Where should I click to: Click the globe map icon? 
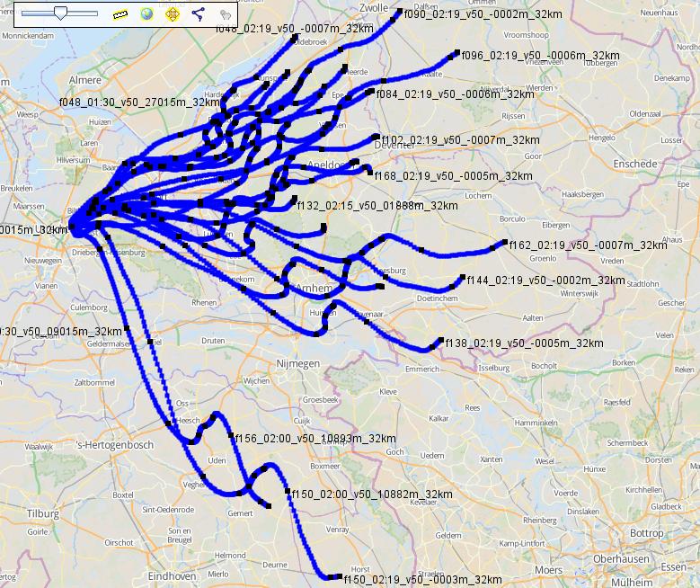click(146, 14)
